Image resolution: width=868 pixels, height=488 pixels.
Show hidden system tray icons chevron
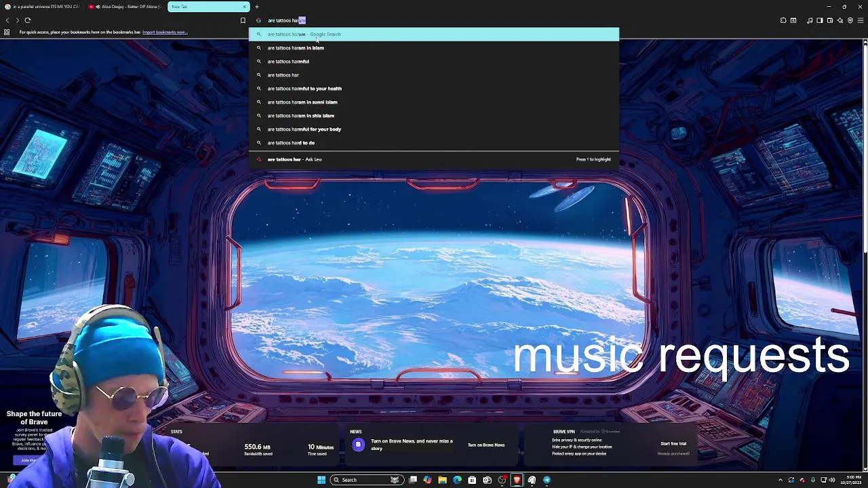[781, 480]
